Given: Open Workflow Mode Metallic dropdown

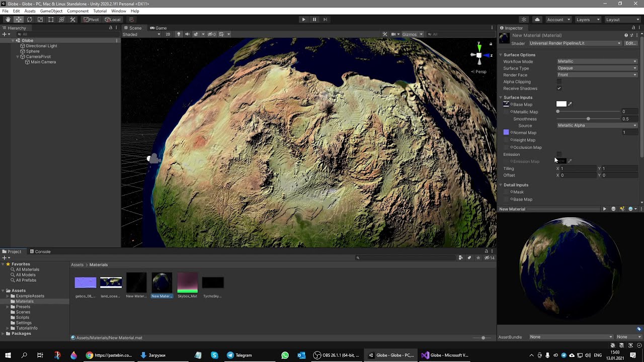Looking at the screenshot, I should (597, 61).
